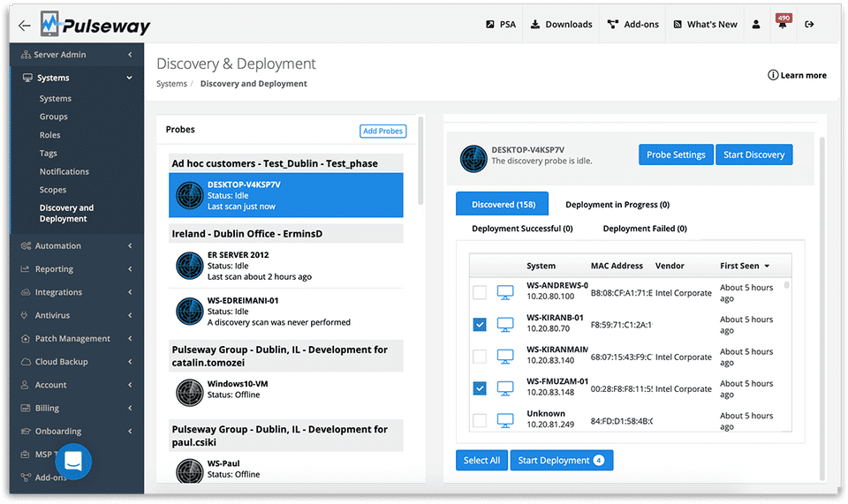Click the logout icon

[809, 25]
